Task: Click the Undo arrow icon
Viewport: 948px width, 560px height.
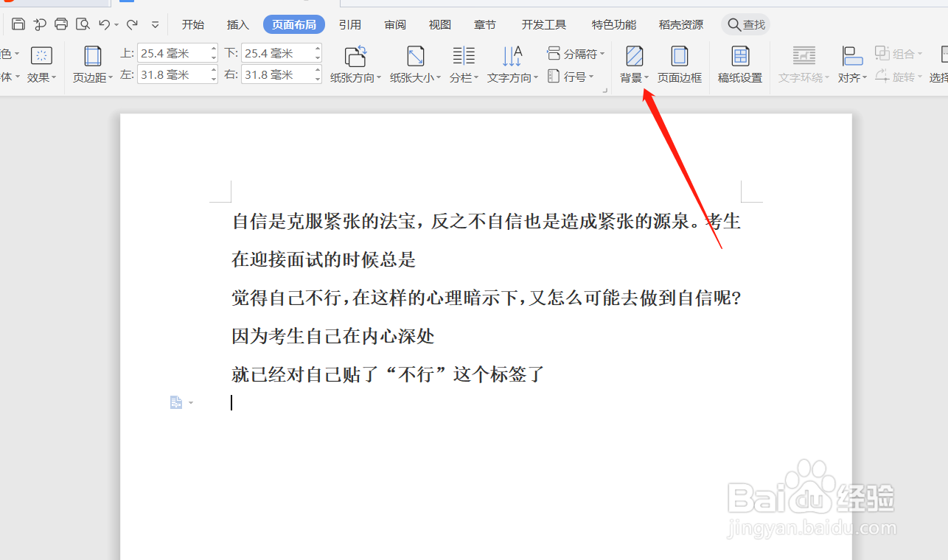Action: click(105, 24)
